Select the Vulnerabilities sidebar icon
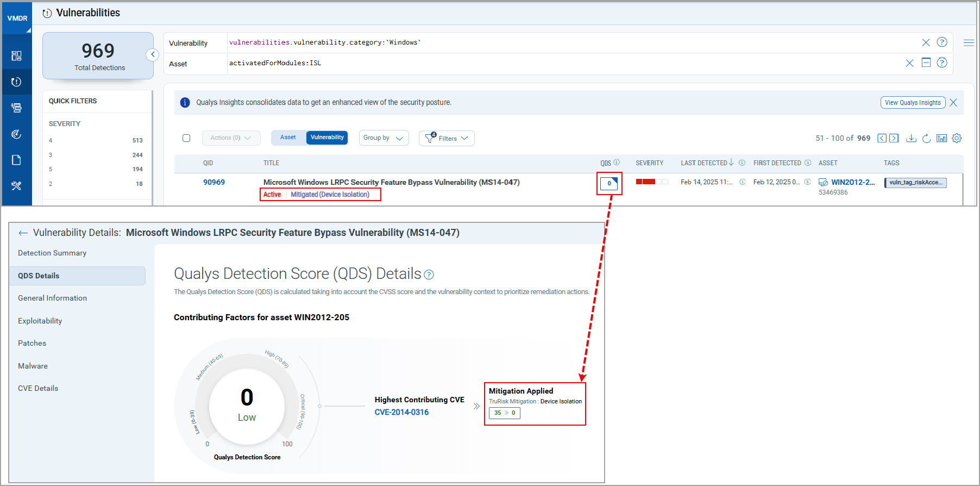 pyautogui.click(x=16, y=82)
